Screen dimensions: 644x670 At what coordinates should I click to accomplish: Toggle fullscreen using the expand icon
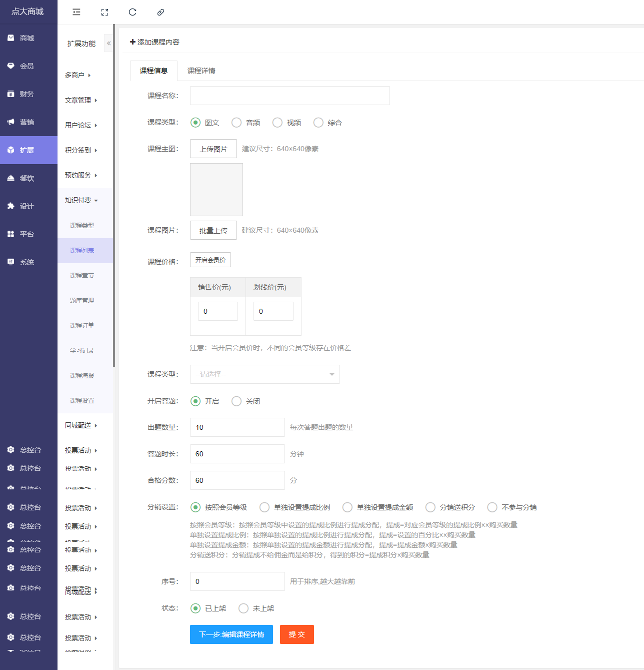pyautogui.click(x=104, y=12)
